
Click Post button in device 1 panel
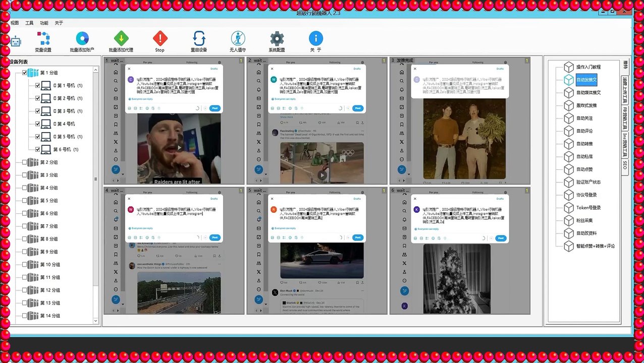215,108
